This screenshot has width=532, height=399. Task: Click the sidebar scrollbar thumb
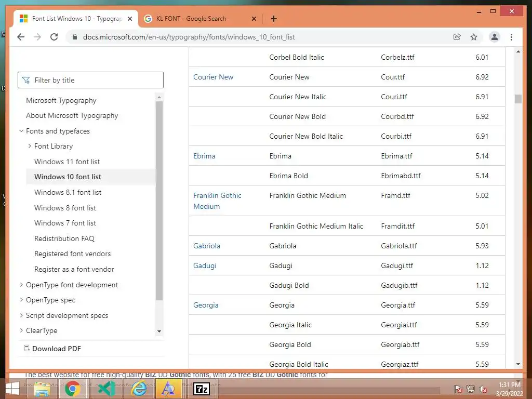click(x=159, y=200)
